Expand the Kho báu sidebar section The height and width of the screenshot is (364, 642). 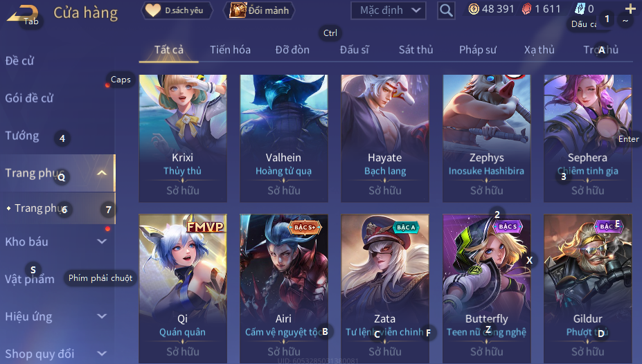[x=102, y=242]
